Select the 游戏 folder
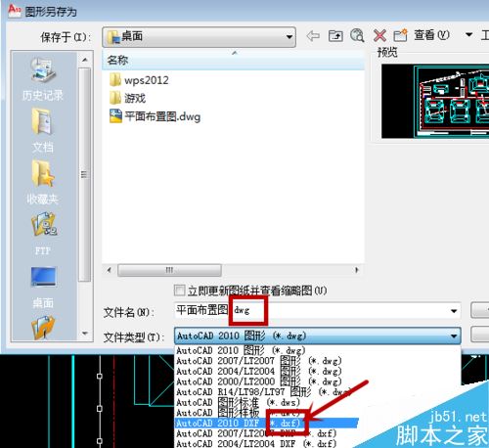Image resolution: width=489 pixels, height=448 pixels. coord(127,98)
